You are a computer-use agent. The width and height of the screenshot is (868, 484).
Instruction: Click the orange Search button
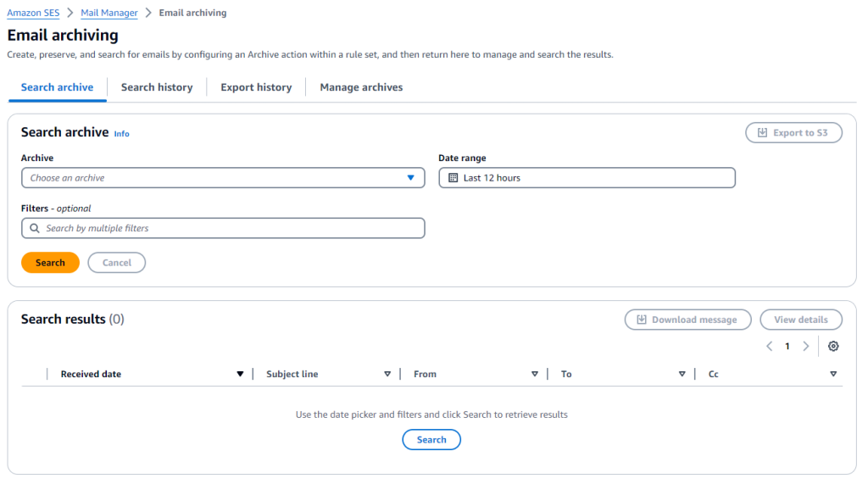[x=50, y=263]
